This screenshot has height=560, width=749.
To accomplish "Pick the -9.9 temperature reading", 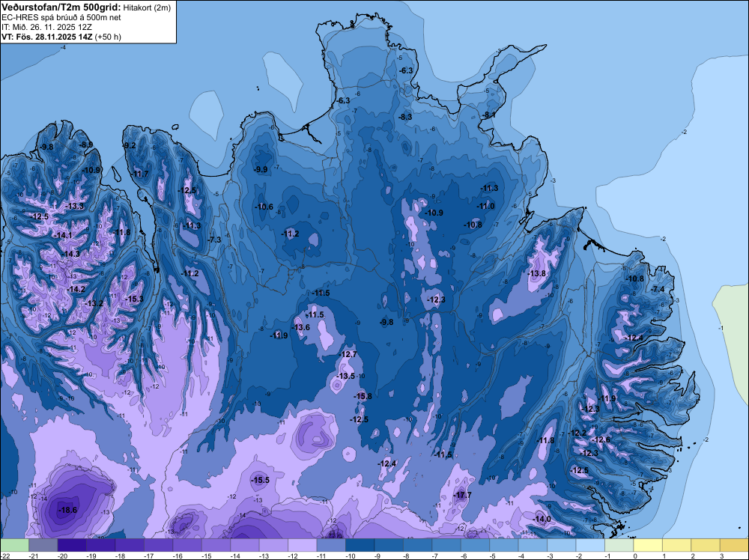I will coord(261,169).
